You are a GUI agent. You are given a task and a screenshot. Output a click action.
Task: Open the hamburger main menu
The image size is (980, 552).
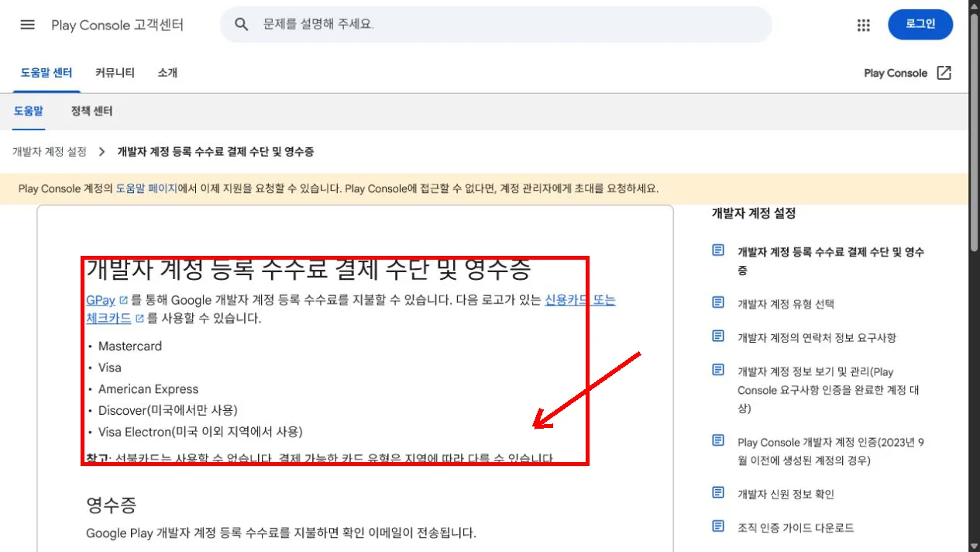coord(28,25)
